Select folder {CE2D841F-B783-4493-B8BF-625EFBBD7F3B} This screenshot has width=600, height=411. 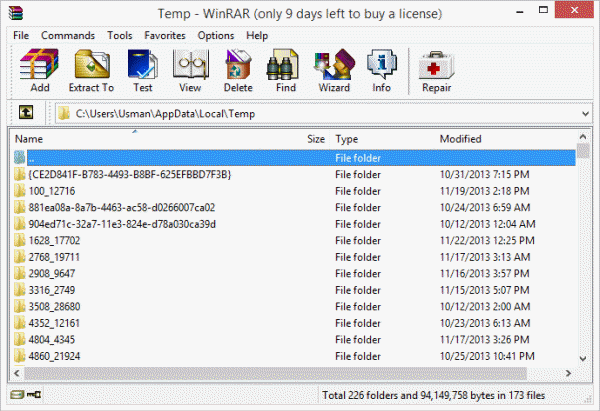tap(130, 175)
